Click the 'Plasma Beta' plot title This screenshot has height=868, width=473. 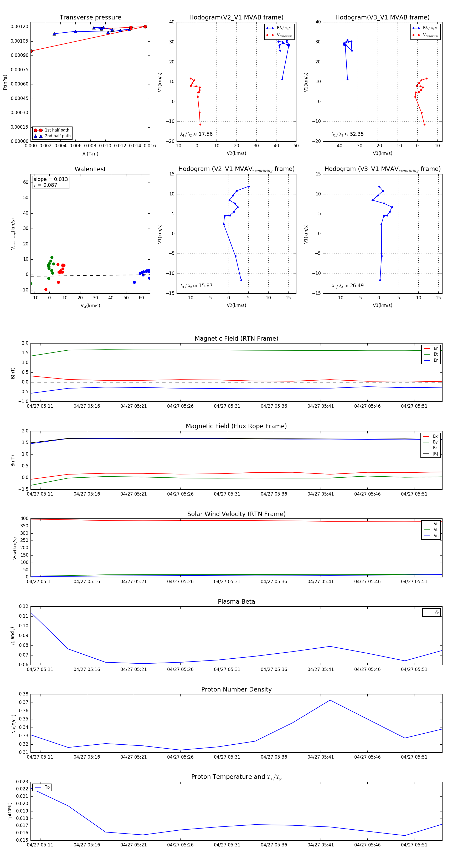[x=236, y=602]
